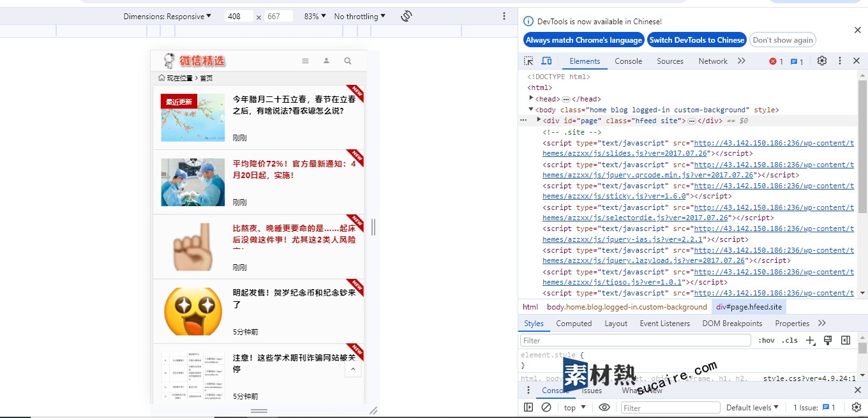Open console settings gear icon
Viewport: 868px width, 418px height.
coord(857,407)
